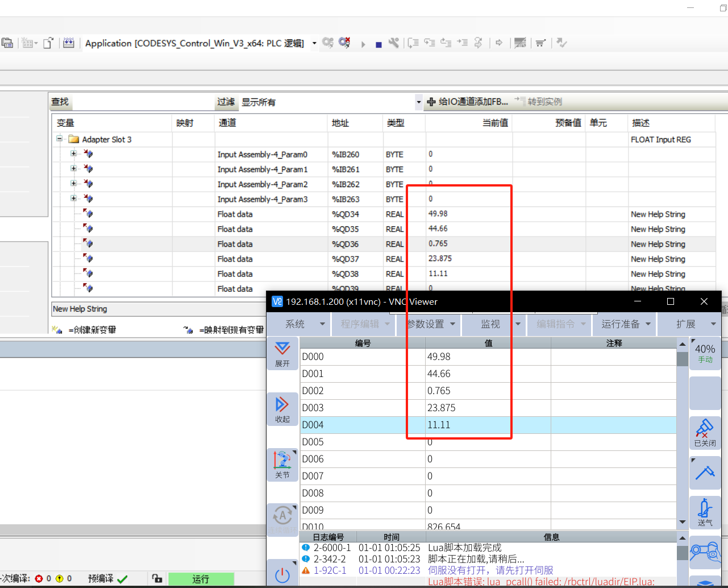Click the wrench tool icon in CODESYS toolbar
This screenshot has height=588, width=728.
click(x=393, y=43)
